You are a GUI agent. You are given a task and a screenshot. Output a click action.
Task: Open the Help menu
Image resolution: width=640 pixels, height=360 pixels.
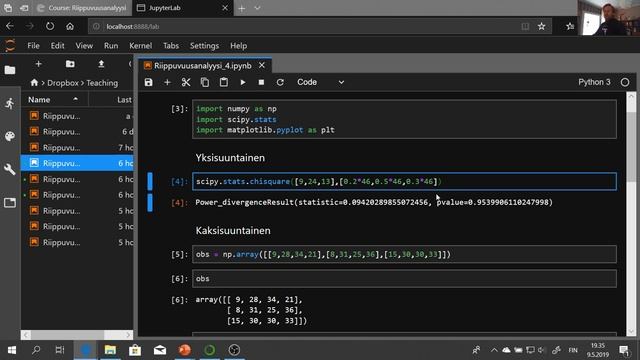(x=238, y=46)
